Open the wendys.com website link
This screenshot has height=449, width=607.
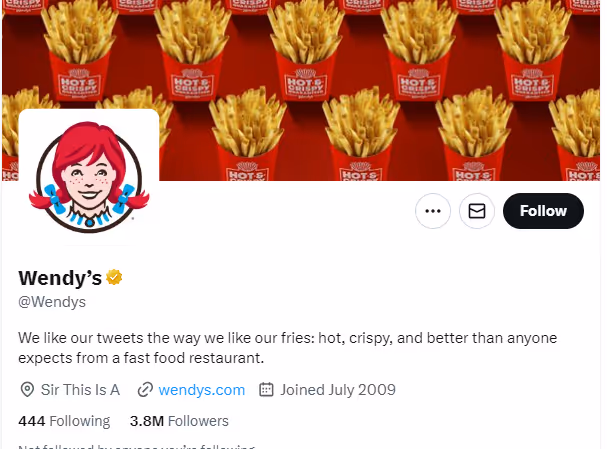click(x=202, y=390)
